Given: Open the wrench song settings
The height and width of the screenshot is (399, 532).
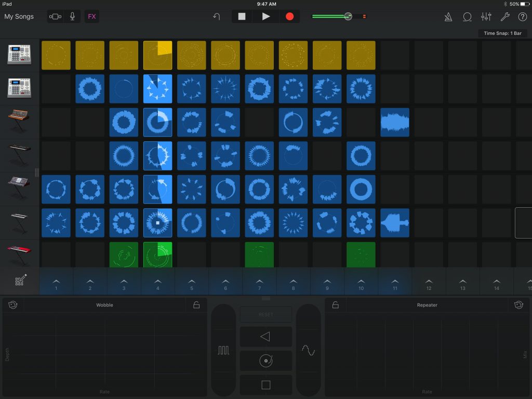Looking at the screenshot, I should click(504, 17).
